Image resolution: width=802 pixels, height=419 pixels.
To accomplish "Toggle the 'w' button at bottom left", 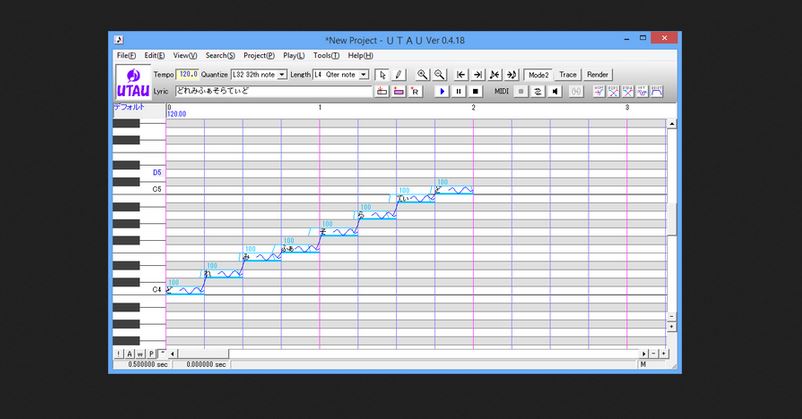I will [140, 354].
